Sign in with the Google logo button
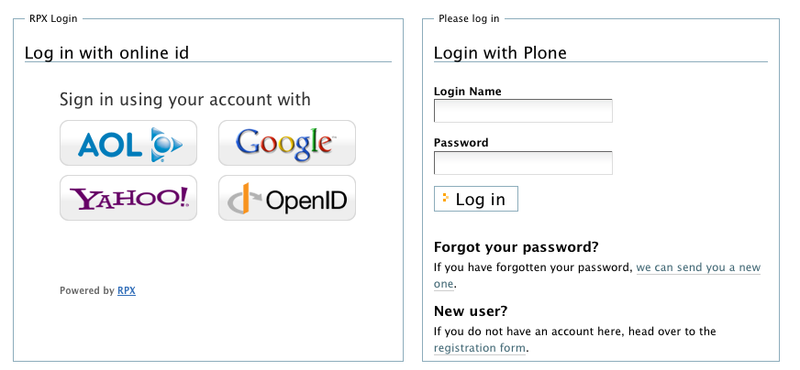The width and height of the screenshot is (800, 370). [x=287, y=143]
